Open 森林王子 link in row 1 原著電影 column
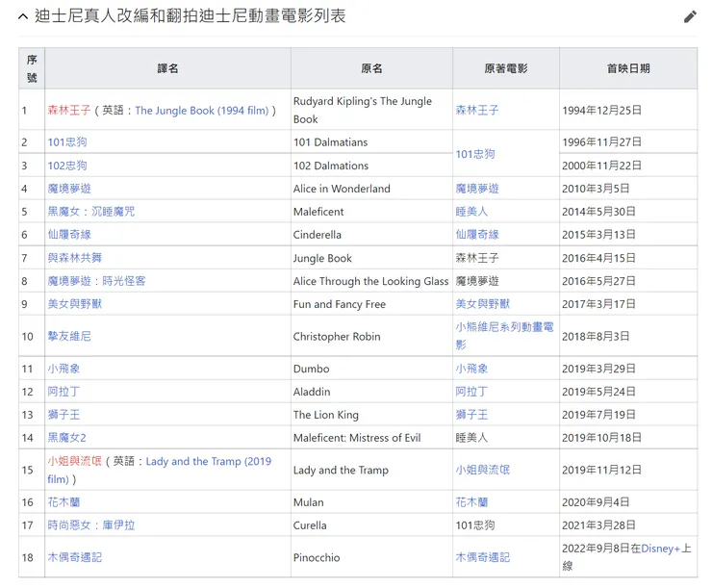This screenshot has height=588, width=712. click(x=477, y=111)
